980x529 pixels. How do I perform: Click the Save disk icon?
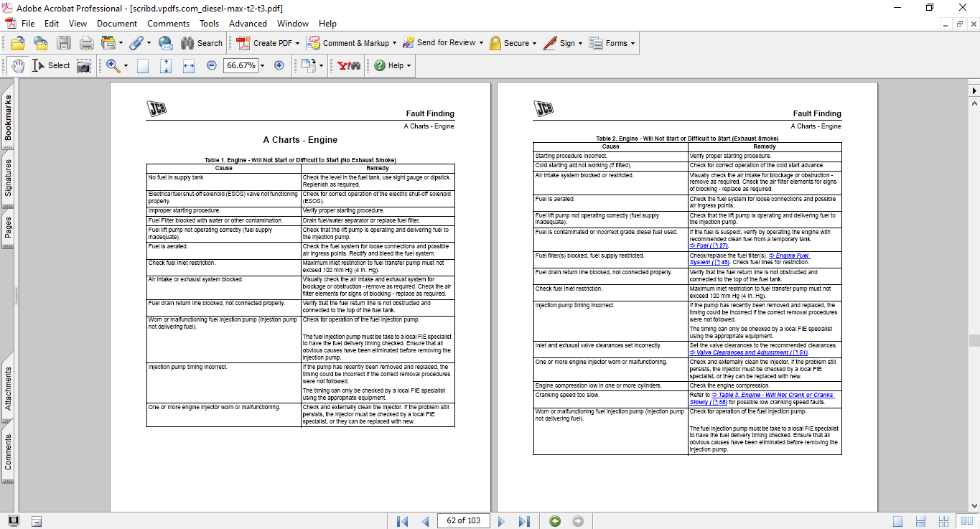click(x=64, y=43)
